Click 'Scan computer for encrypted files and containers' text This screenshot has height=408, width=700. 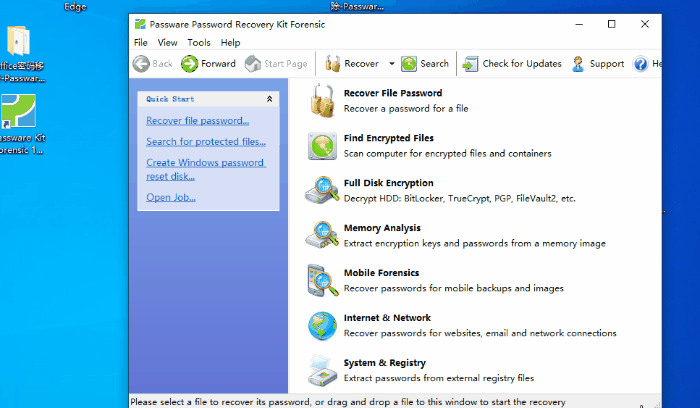coord(447,154)
